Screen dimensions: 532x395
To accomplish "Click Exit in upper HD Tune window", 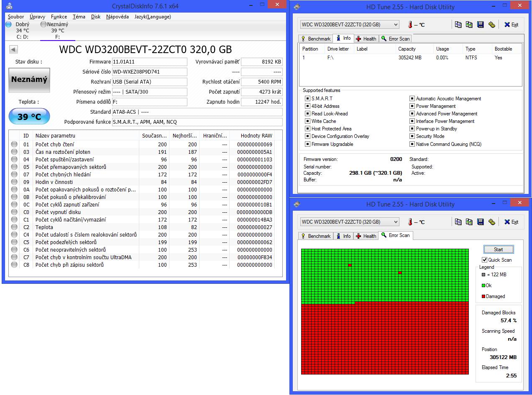I will pos(511,25).
